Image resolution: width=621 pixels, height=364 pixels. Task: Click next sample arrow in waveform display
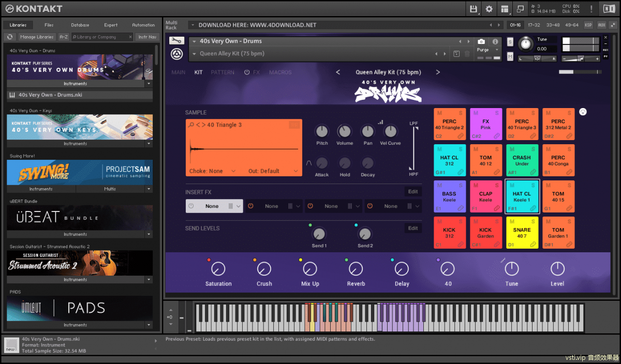click(203, 125)
